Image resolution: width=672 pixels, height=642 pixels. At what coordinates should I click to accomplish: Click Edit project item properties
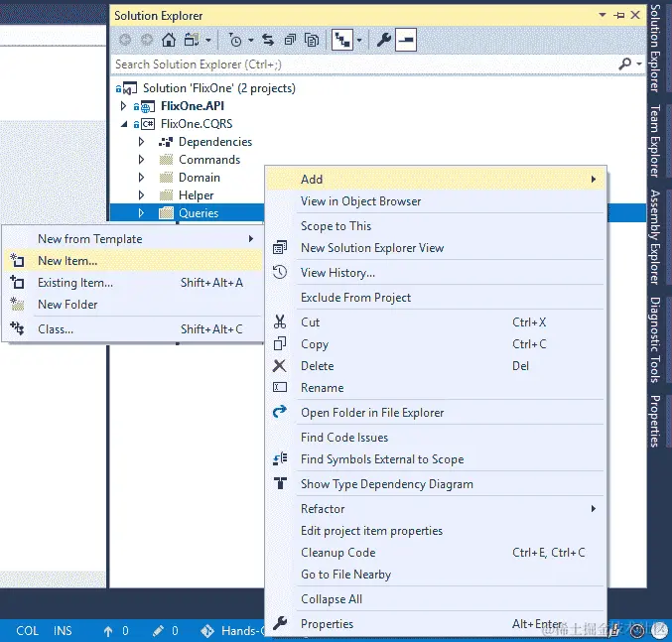(436, 531)
